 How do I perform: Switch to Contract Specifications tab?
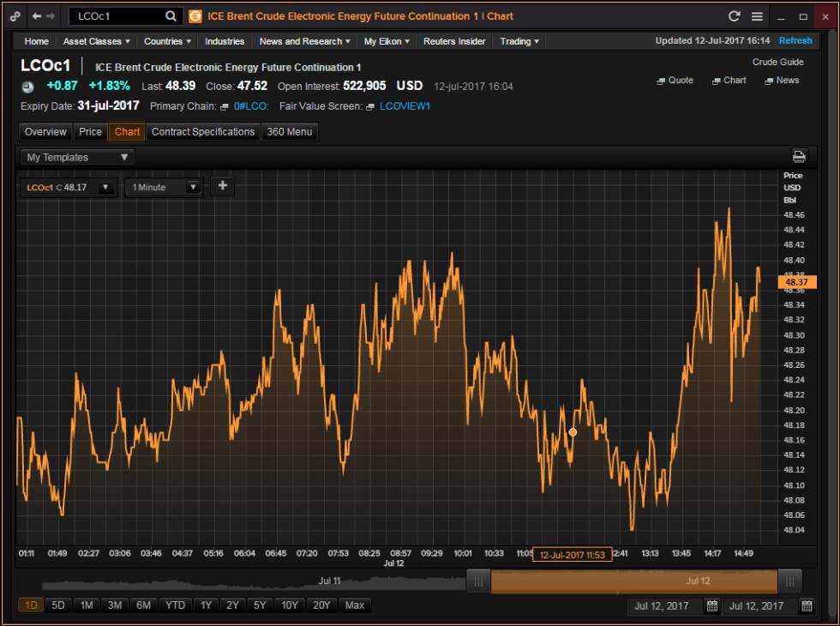click(x=203, y=132)
